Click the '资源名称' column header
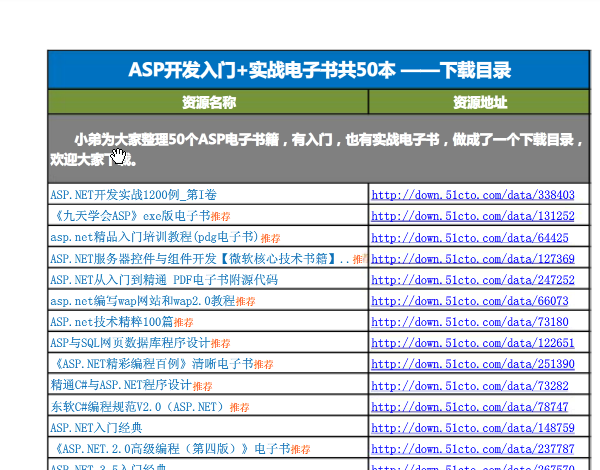This screenshot has width=600, height=470. [209, 102]
